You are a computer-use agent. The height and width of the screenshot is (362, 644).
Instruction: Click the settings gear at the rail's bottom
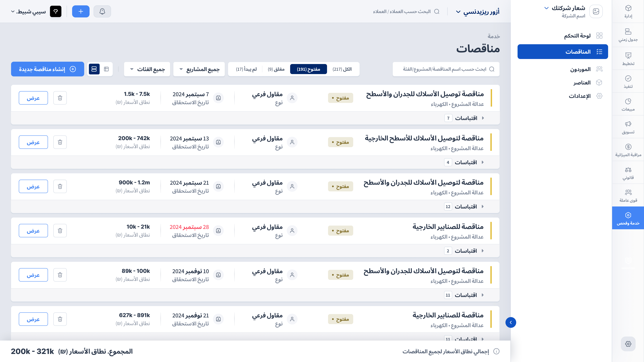coord(628,344)
